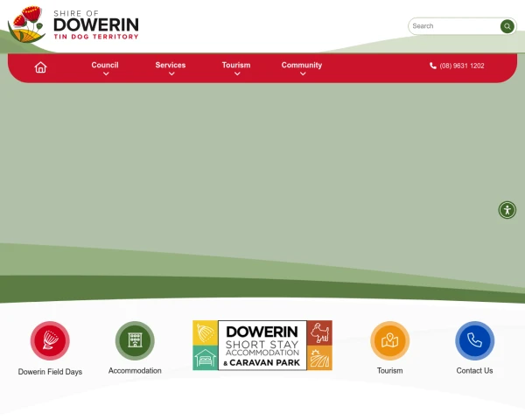The height and width of the screenshot is (420, 525).
Task: Expand the chevron under Tourism menu
Action: tap(237, 73)
